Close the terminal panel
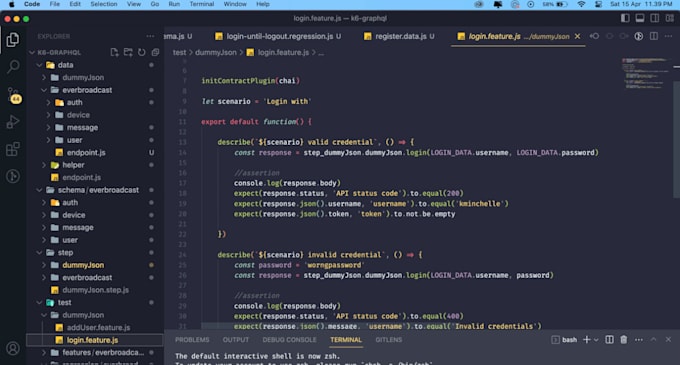 [x=668, y=340]
